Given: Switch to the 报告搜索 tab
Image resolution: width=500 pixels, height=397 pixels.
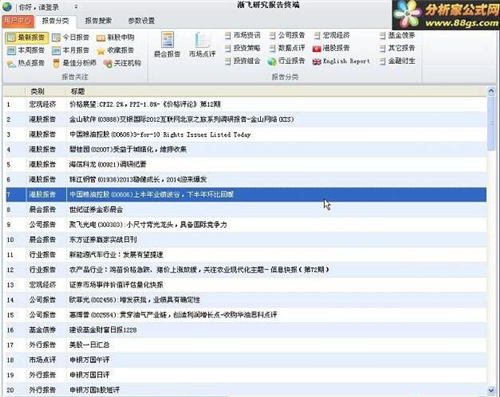Looking at the screenshot, I should click(x=98, y=21).
